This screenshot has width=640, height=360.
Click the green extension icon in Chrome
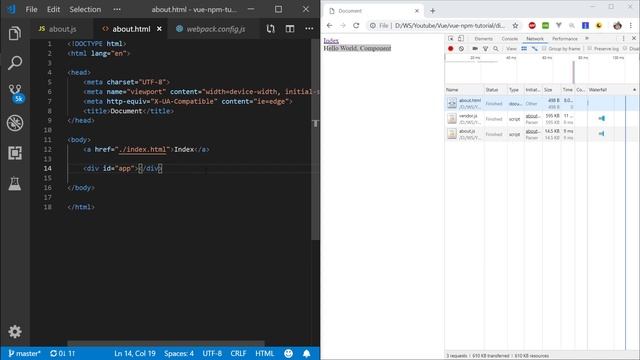[545, 25]
